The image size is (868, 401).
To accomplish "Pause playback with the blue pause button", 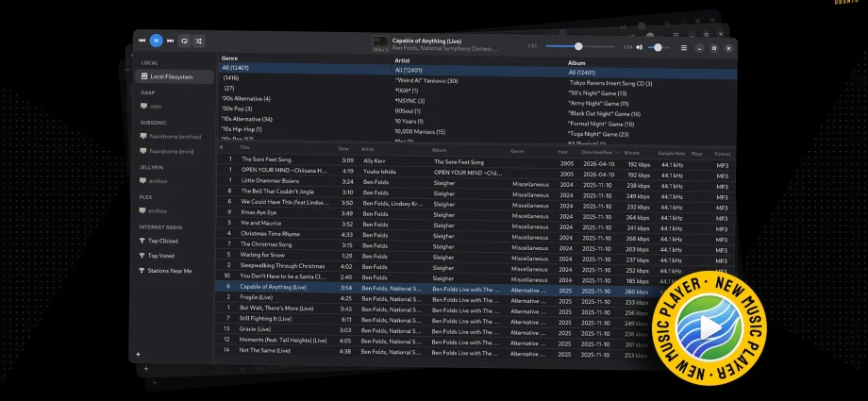I will click(x=156, y=41).
